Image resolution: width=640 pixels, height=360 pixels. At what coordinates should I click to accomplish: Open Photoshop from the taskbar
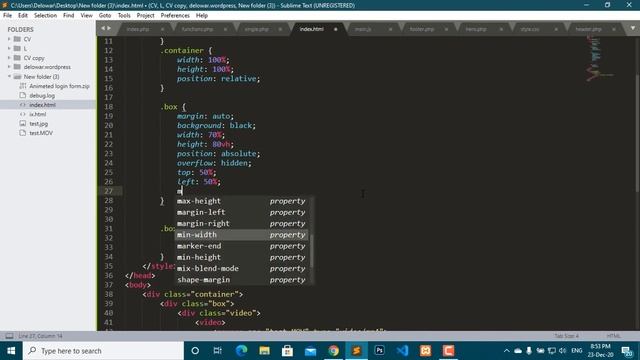tap(379, 351)
